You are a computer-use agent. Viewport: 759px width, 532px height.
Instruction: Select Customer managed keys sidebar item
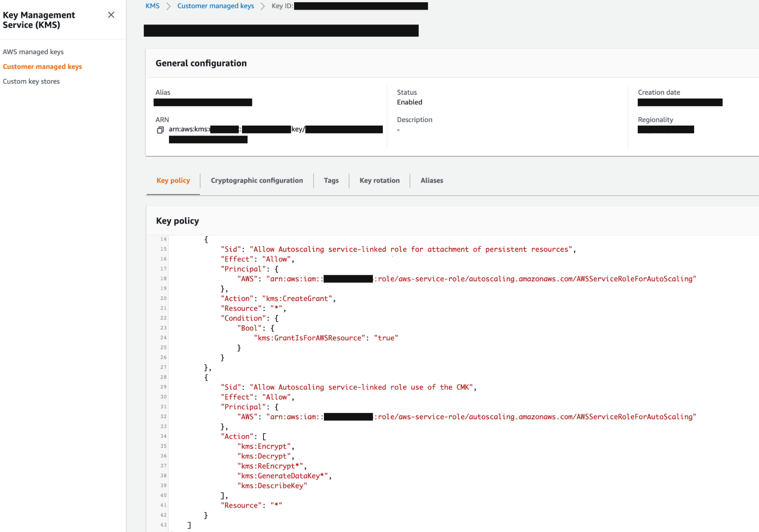pos(42,67)
